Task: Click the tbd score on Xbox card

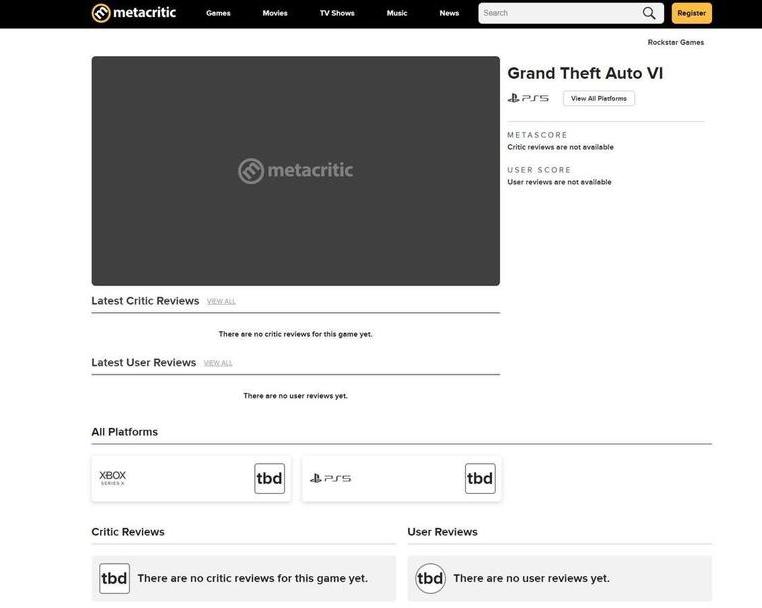Action: click(x=269, y=478)
